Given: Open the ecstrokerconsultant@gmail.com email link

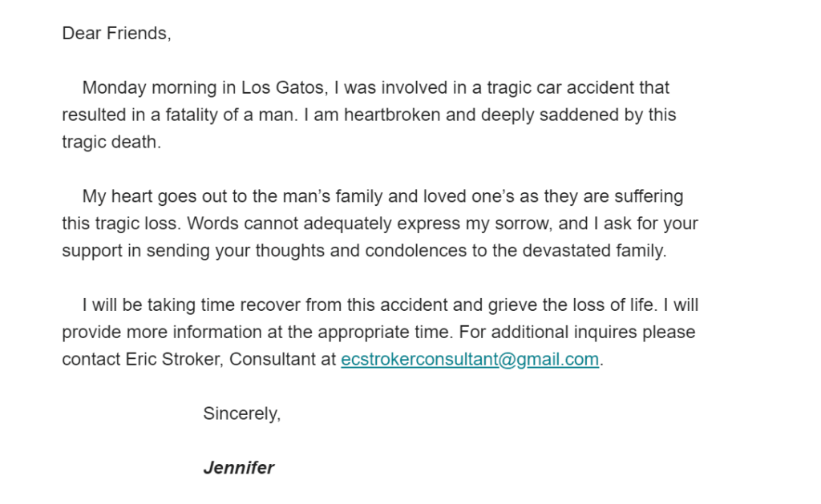Looking at the screenshot, I should click(470, 360).
